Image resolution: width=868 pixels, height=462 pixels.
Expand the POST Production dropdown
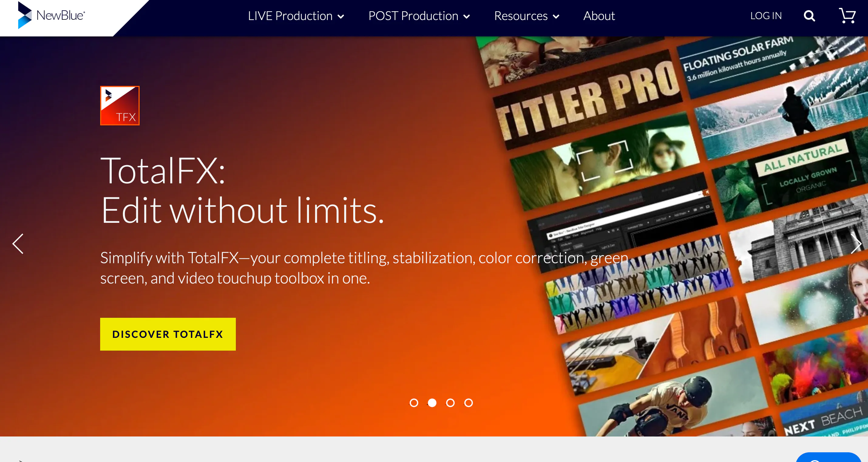pyautogui.click(x=419, y=16)
